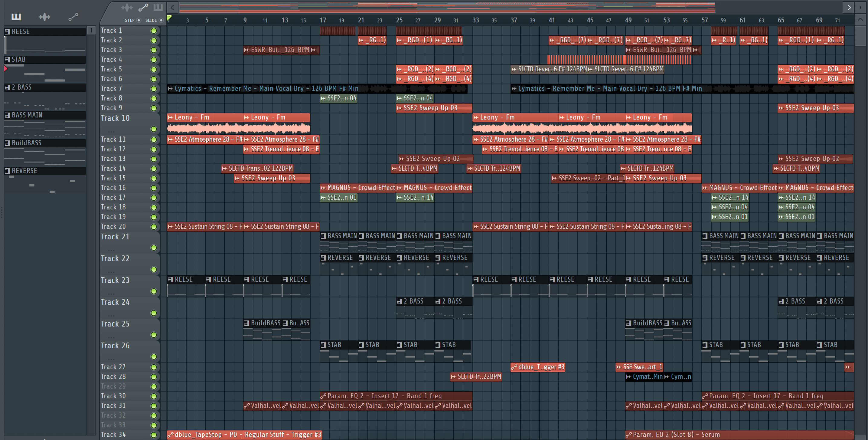Click the greyed Track 32 header label
The height and width of the screenshot is (440, 868).
[x=113, y=415]
